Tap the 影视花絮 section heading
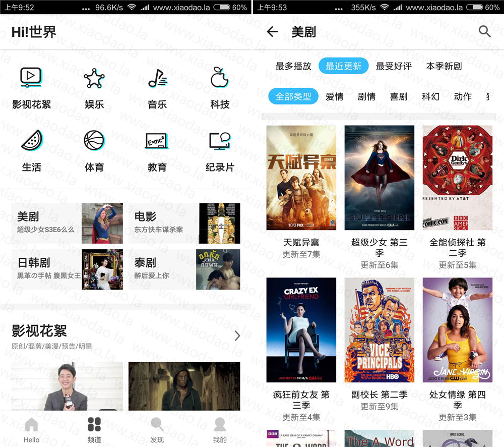 pos(39,331)
